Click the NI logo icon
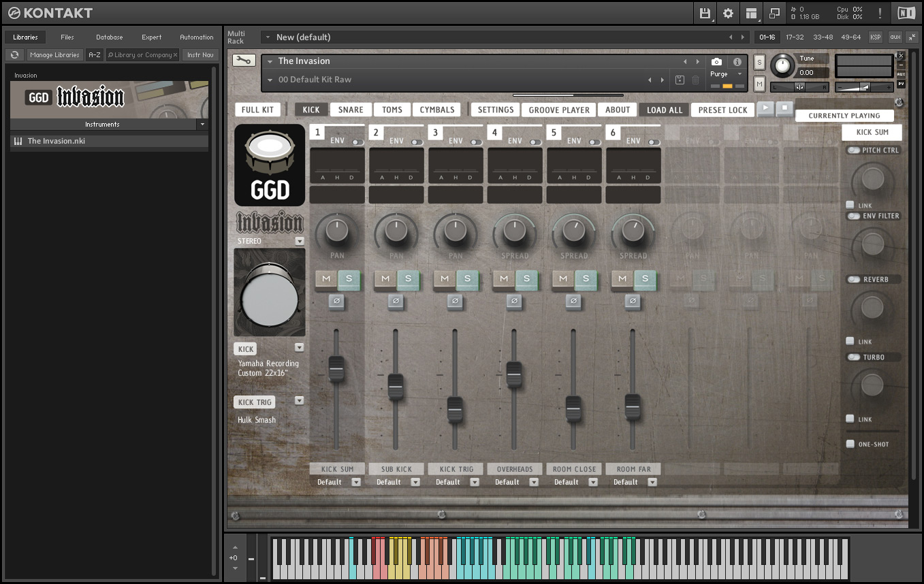924x584 pixels. click(906, 13)
